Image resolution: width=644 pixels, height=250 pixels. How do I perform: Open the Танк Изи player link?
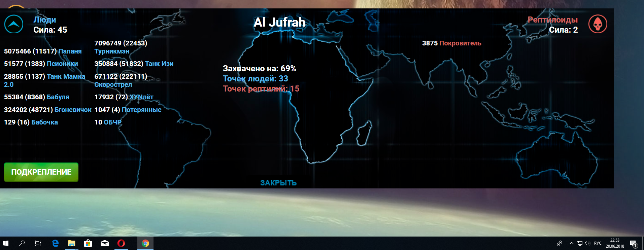(159, 64)
